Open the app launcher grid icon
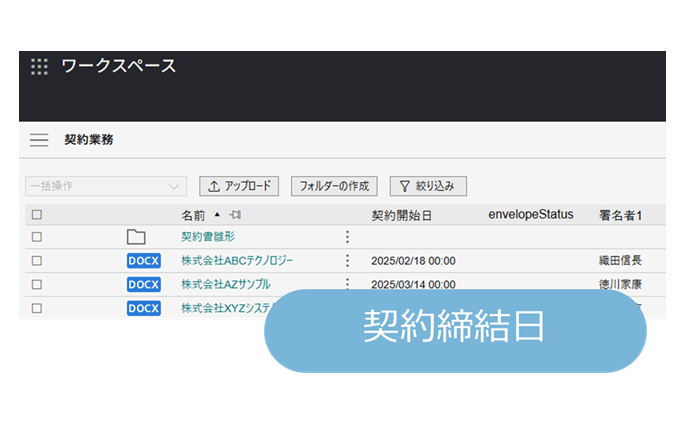This screenshot has height=431, width=686. point(39,67)
